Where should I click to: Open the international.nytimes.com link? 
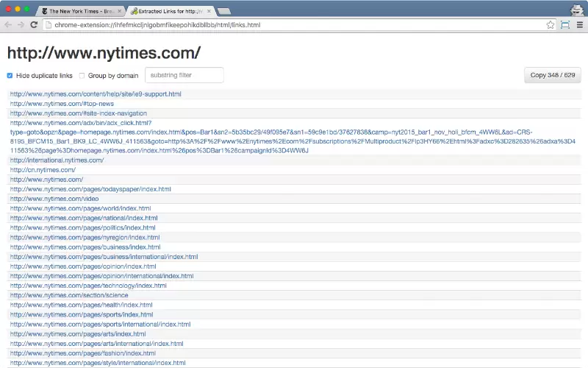click(57, 160)
